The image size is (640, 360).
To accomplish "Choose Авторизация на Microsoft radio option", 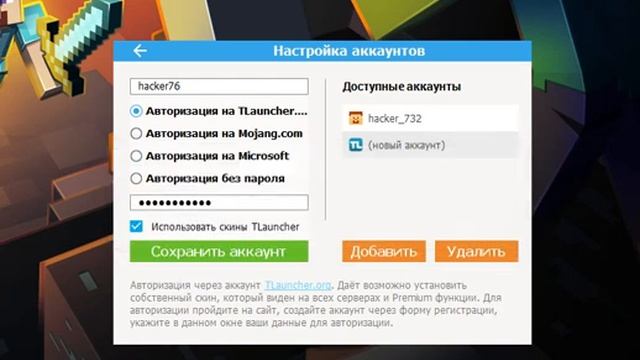I will click(x=136, y=156).
